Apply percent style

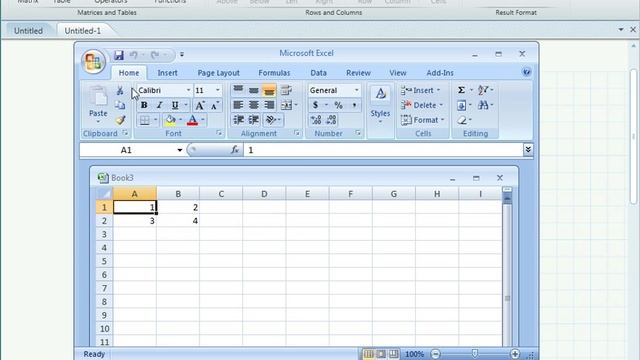click(338, 105)
